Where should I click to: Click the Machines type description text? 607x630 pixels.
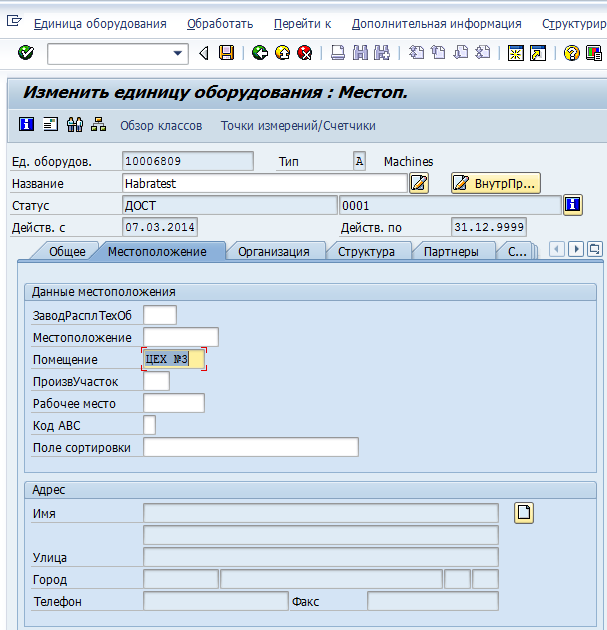[x=409, y=162]
